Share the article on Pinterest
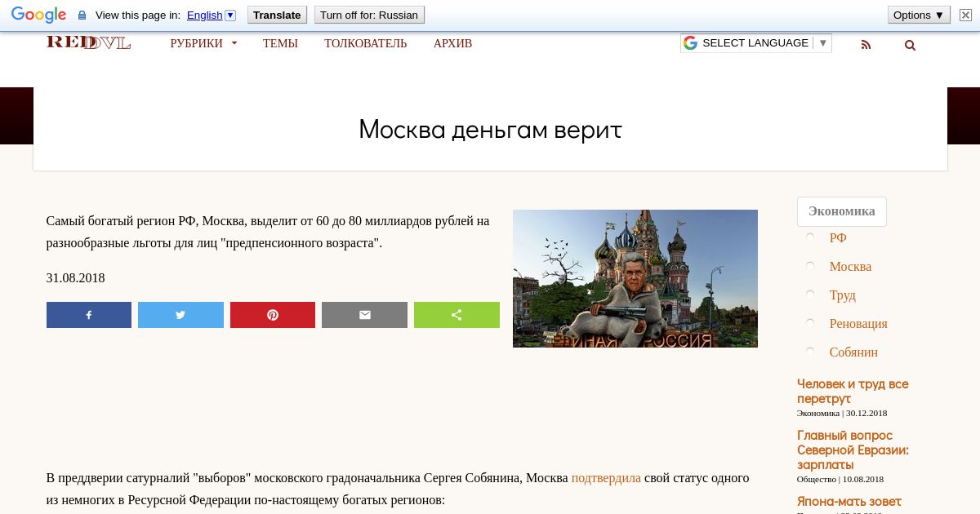 (x=273, y=315)
